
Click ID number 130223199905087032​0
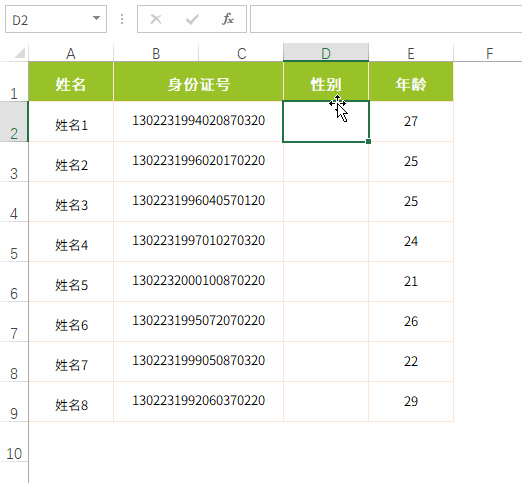coord(199,360)
